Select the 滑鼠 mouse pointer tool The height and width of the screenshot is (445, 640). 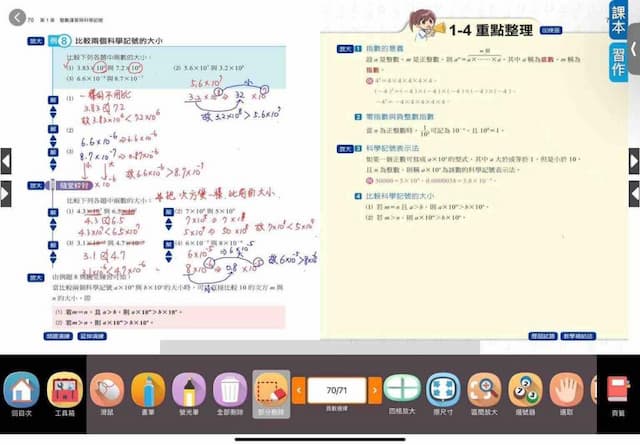(107, 390)
